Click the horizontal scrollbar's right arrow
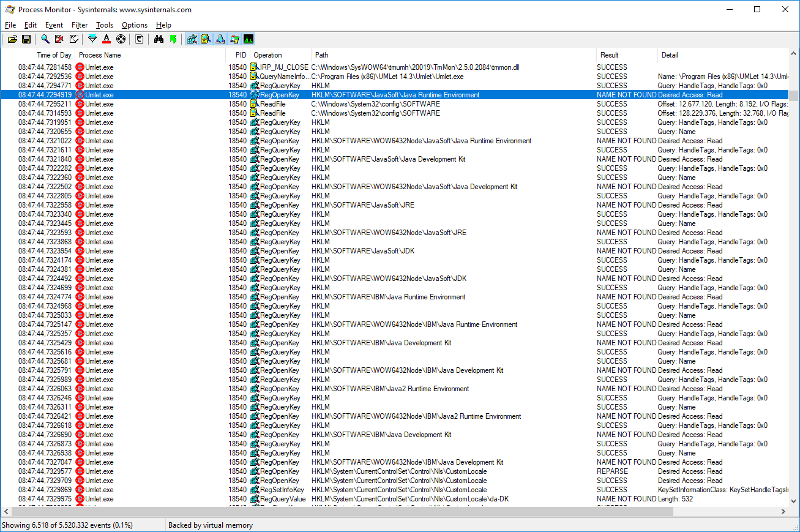 pos(783,512)
